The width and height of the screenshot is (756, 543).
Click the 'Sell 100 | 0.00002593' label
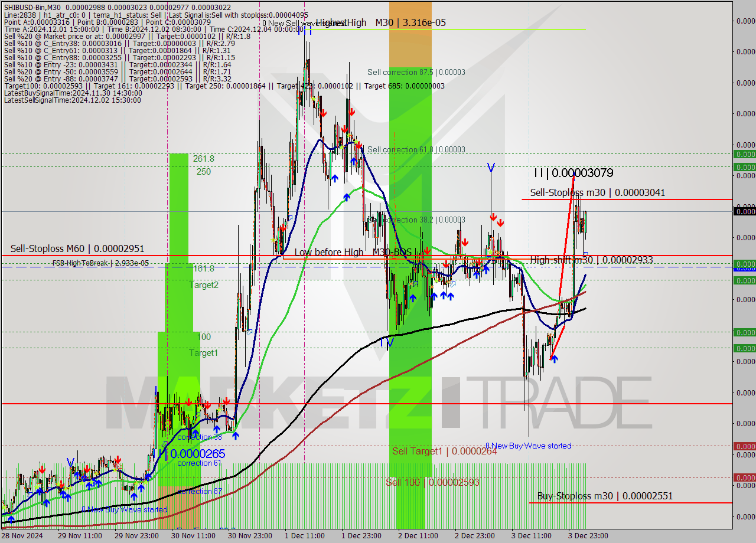point(432,482)
